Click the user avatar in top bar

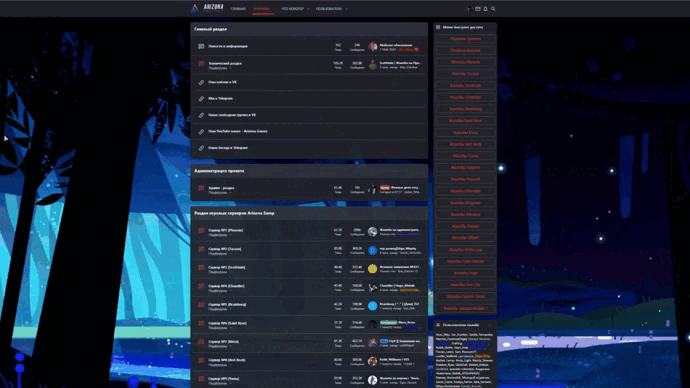[470, 9]
